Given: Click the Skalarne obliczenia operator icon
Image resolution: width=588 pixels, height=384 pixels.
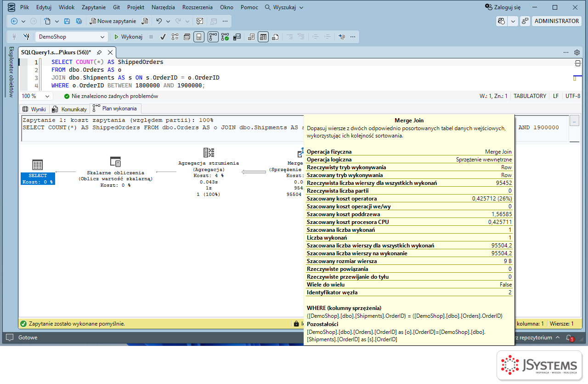Looking at the screenshot, I should pyautogui.click(x=116, y=162).
